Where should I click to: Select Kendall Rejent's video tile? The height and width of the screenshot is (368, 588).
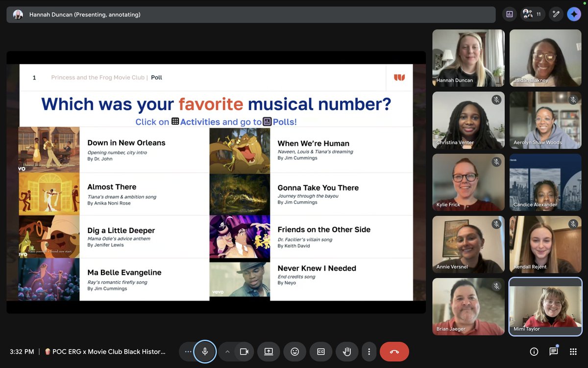(x=545, y=244)
